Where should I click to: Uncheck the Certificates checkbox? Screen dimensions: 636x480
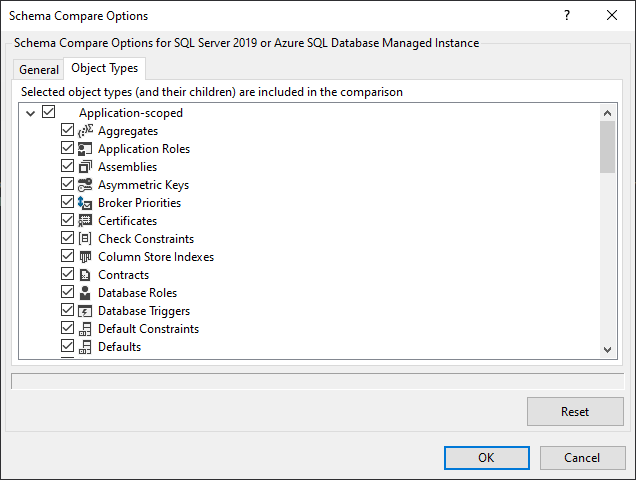tap(67, 220)
